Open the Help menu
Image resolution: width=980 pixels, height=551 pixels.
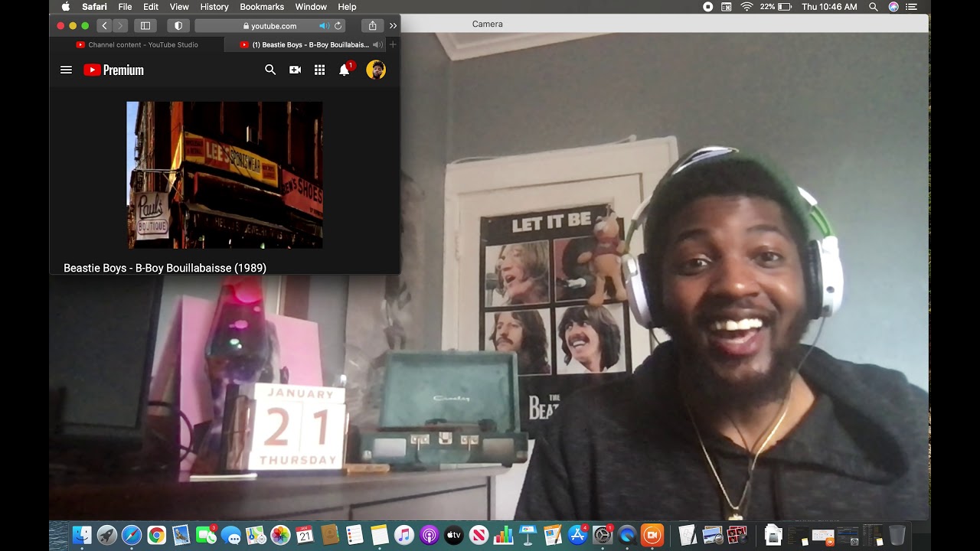[x=347, y=7]
